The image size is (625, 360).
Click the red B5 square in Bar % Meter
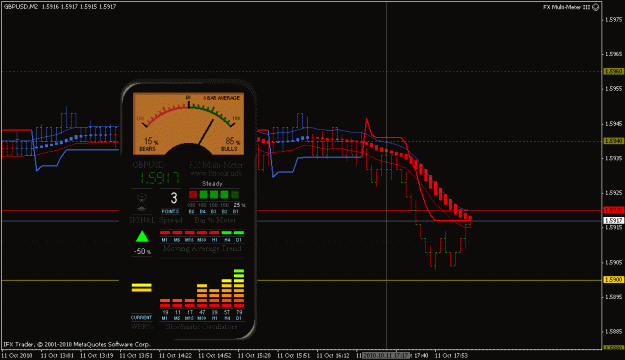click(x=193, y=195)
